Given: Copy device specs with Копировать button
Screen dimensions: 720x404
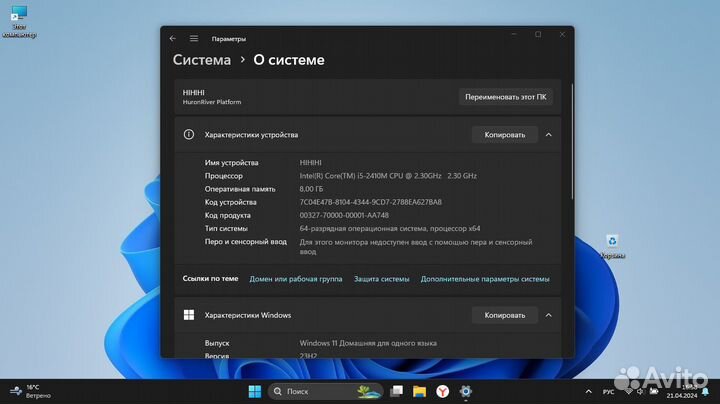Looking at the screenshot, I should 505,135.
